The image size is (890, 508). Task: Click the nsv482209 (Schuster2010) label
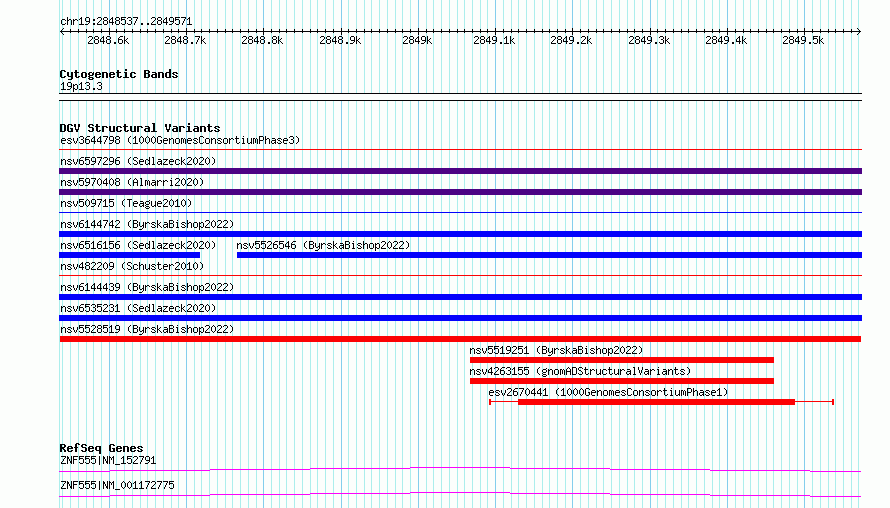coord(132,266)
